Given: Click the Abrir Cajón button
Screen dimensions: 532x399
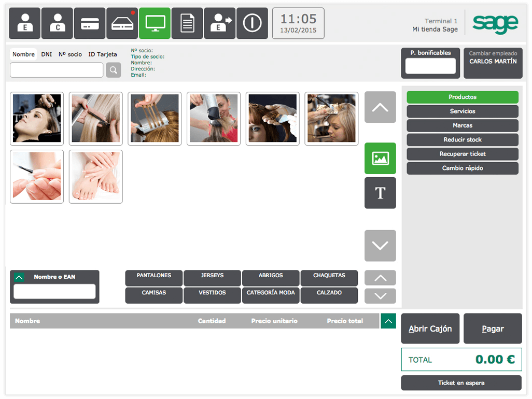Looking at the screenshot, I should (430, 329).
